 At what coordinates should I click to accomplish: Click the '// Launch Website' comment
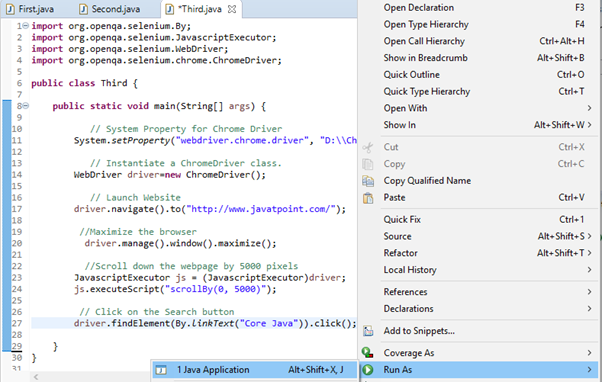point(135,198)
